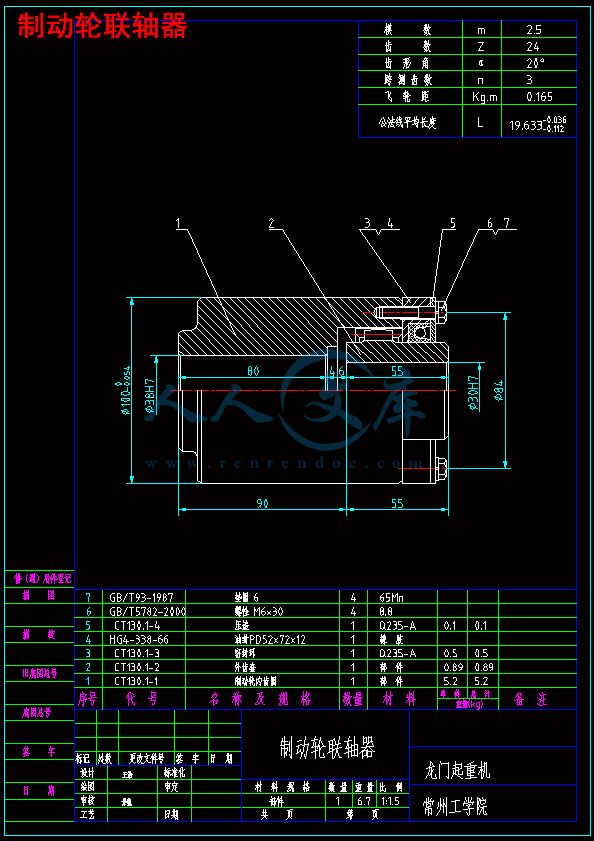This screenshot has width=594, height=841.
Task: Select the 数量 column header
Action: pyautogui.click(x=353, y=699)
